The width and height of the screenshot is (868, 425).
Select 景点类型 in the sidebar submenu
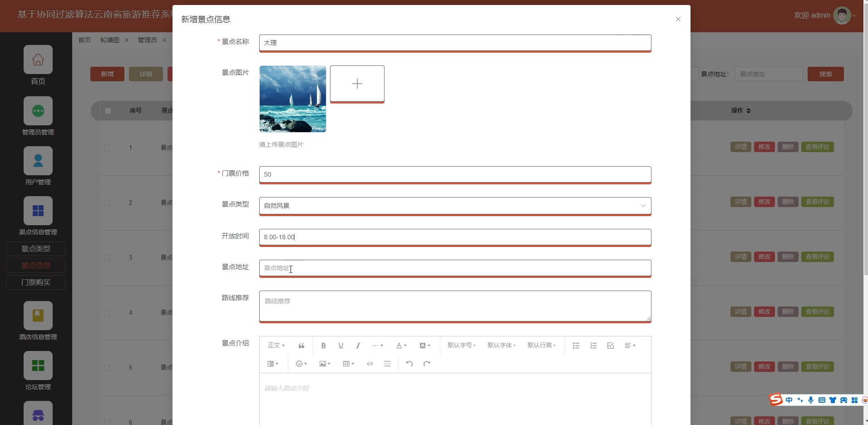click(x=36, y=249)
